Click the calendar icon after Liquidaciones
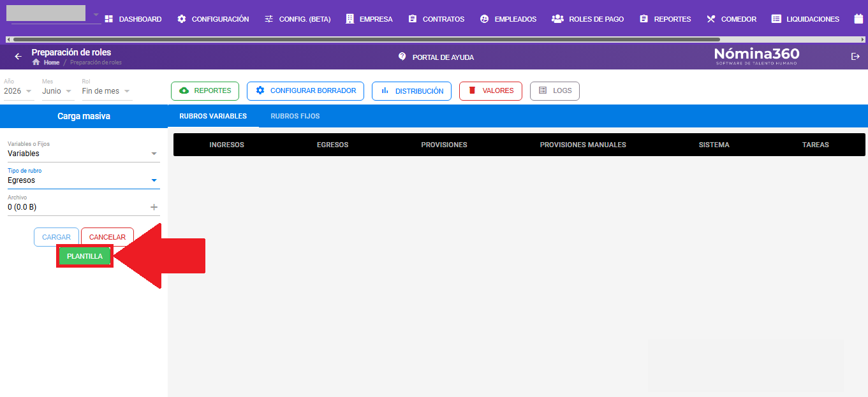 click(x=858, y=19)
